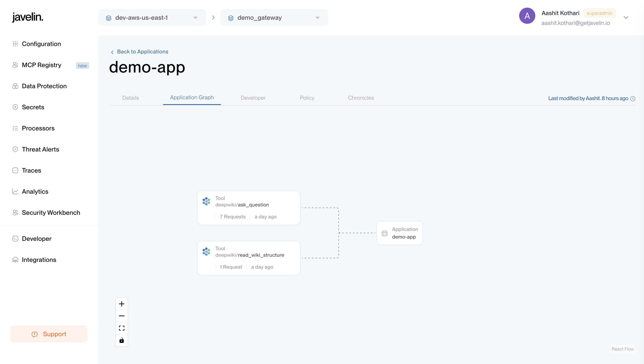
Task: Switch to the Chronicles tab
Action: (x=361, y=98)
